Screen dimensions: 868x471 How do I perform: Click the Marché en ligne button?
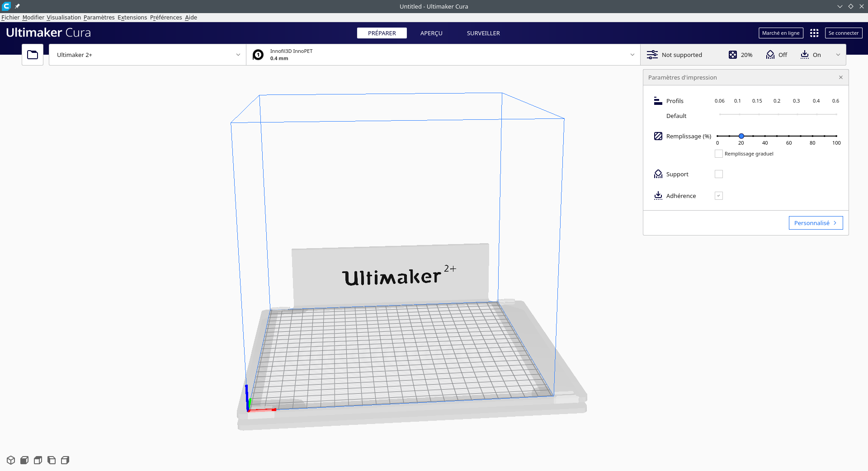click(781, 33)
